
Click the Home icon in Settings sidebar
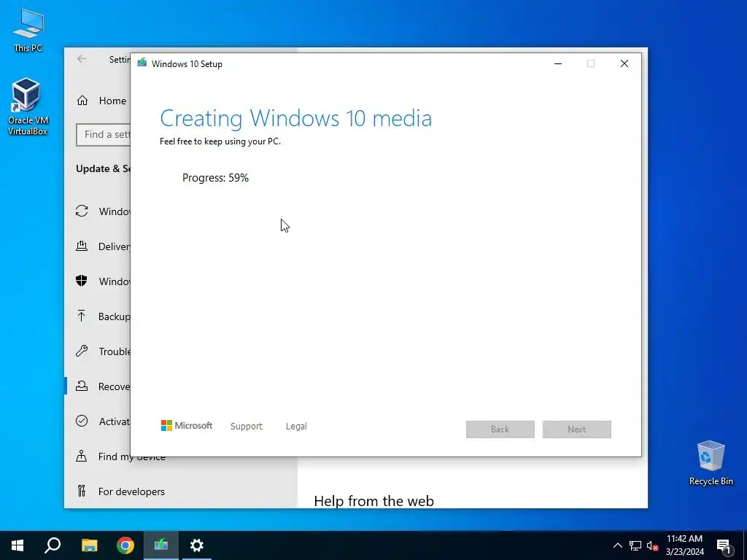tap(82, 101)
